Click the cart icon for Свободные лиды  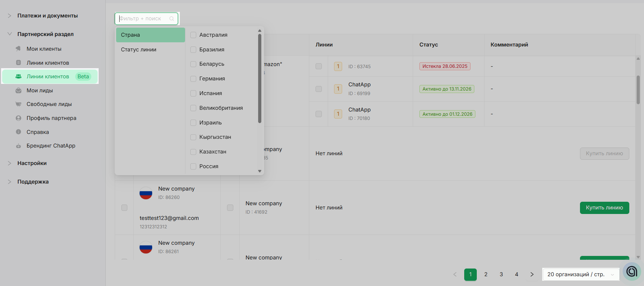click(18, 104)
